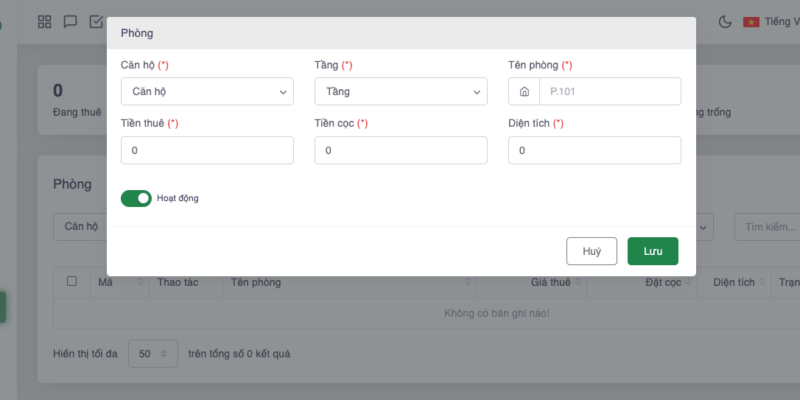Click sort arrows on Mã column

click(141, 283)
